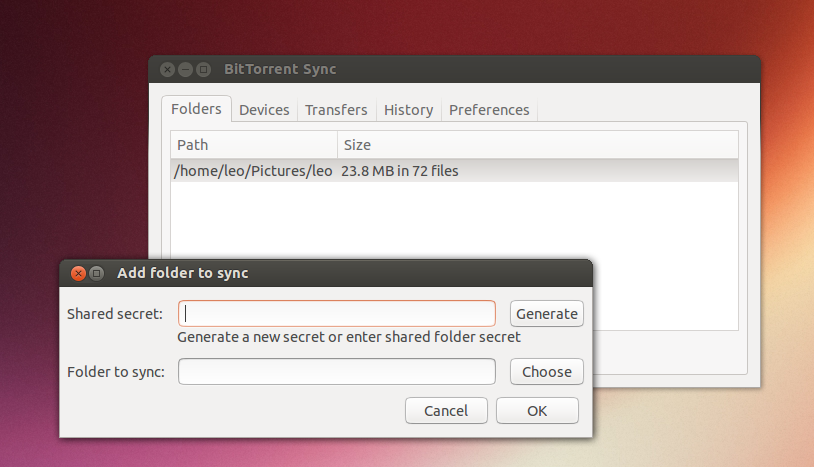Minimize the Add folder to sync dialog
The height and width of the screenshot is (467, 814).
[x=96, y=273]
